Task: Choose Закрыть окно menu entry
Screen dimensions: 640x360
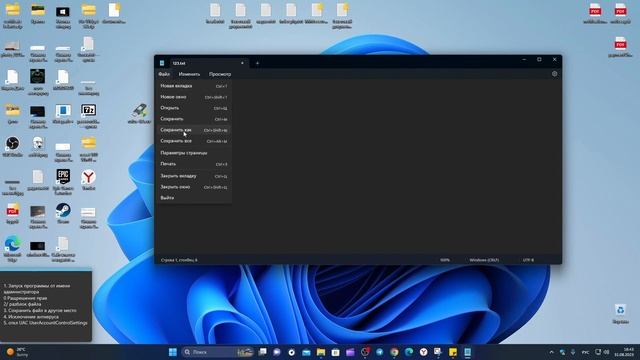Action: click(194, 187)
